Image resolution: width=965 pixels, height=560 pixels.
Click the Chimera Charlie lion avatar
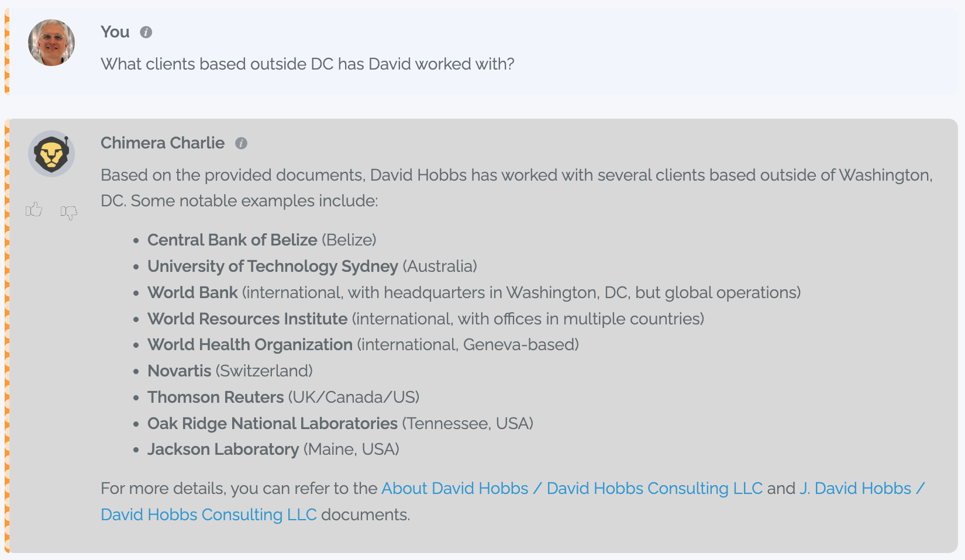point(51,154)
